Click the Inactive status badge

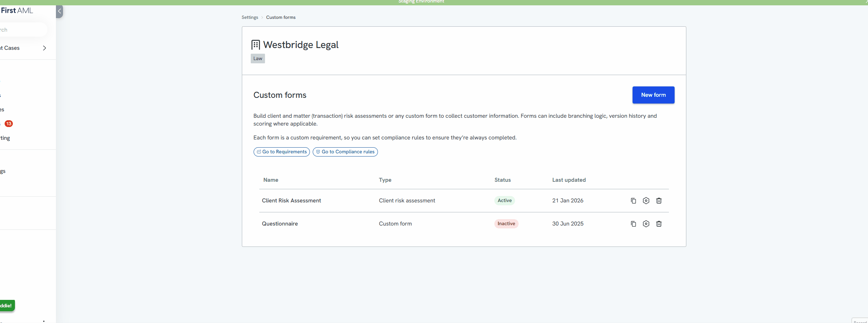coord(506,224)
